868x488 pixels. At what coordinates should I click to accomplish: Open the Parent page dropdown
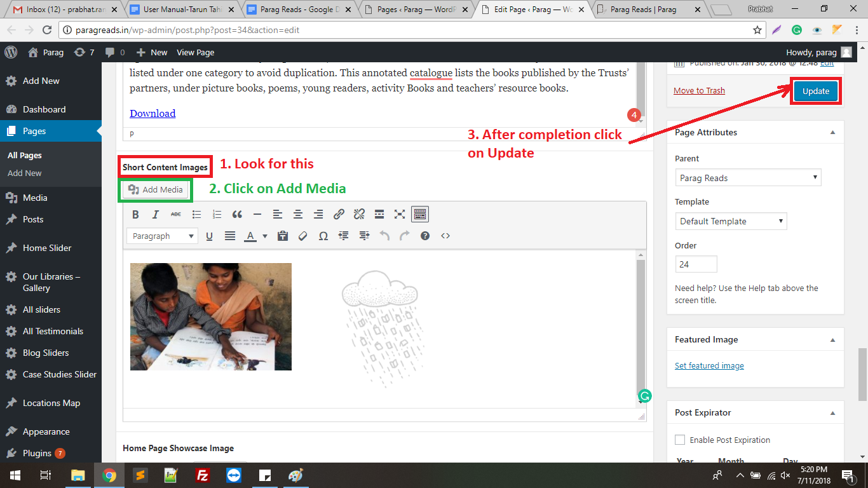[x=748, y=178]
